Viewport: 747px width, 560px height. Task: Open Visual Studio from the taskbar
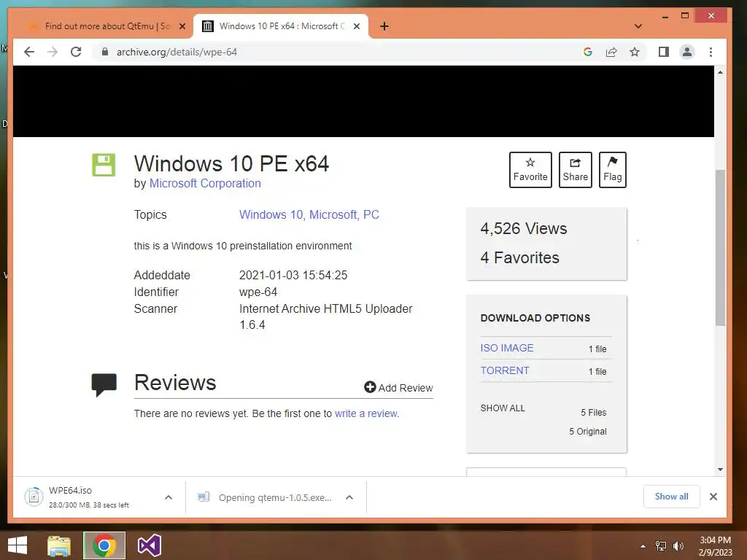point(149,545)
